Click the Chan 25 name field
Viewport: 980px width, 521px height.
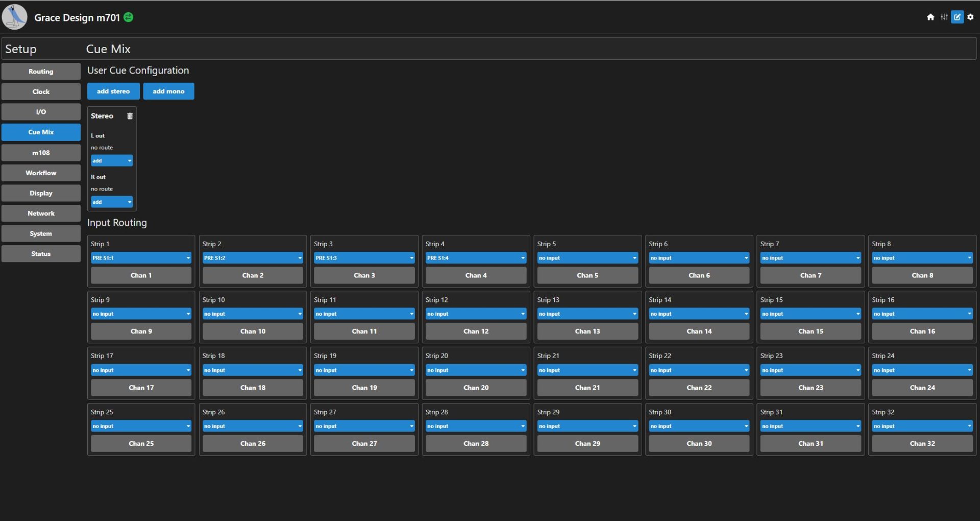pyautogui.click(x=141, y=443)
